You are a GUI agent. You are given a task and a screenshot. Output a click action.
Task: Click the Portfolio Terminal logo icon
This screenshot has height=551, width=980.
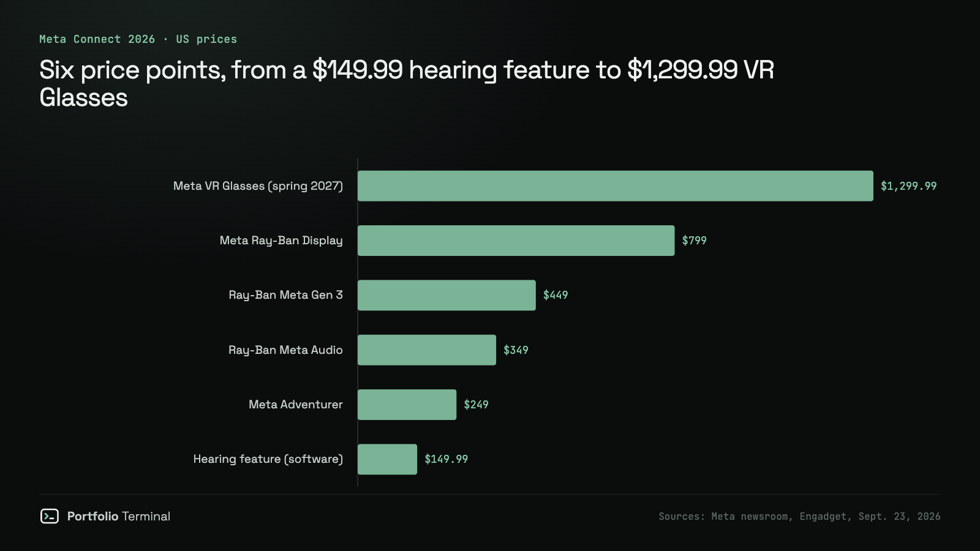[50, 516]
